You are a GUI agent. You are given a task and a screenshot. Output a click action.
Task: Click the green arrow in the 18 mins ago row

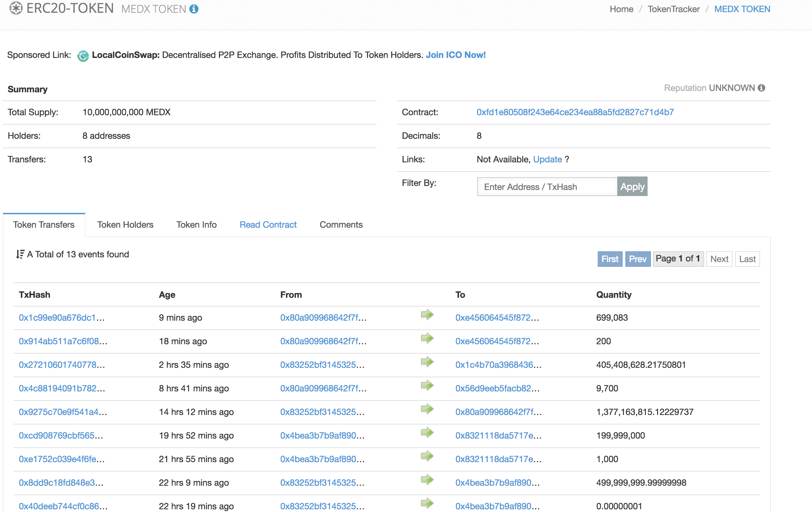(x=427, y=339)
